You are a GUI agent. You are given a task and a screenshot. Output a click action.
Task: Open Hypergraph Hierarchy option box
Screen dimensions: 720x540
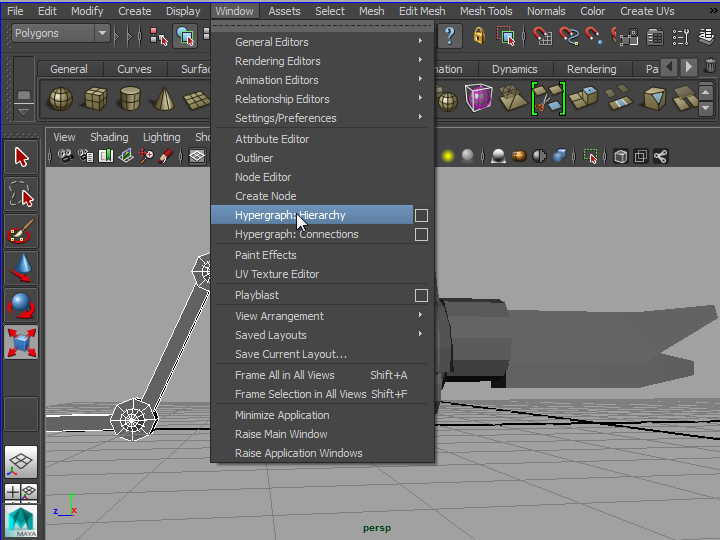(421, 215)
